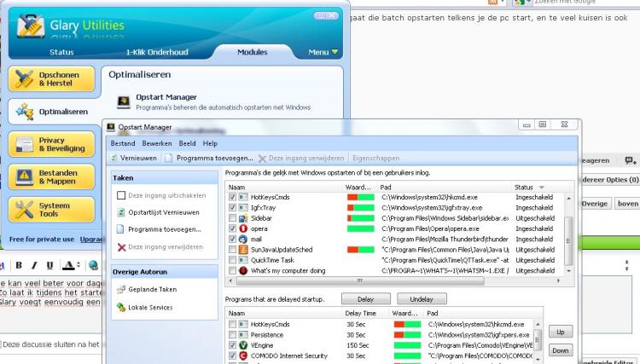Click SunJavaUpdateSched rating bar
The height and width of the screenshot is (364, 640).
(361, 250)
